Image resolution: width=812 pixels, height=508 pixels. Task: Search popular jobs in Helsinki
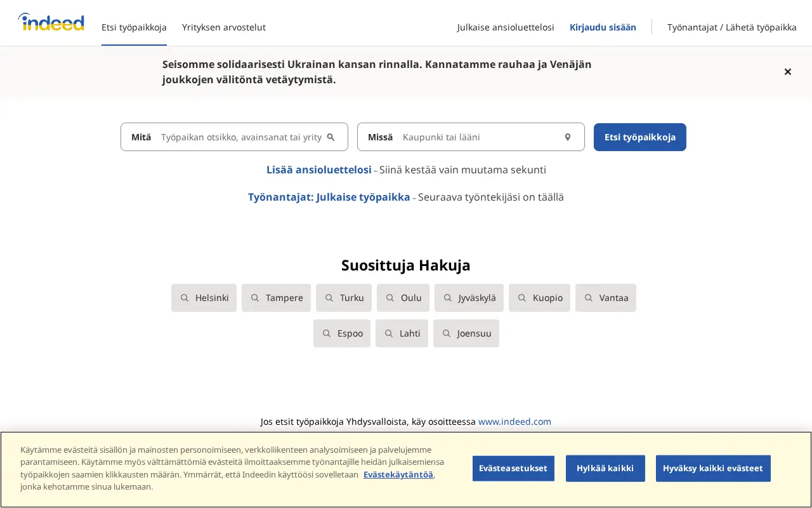[x=204, y=298]
